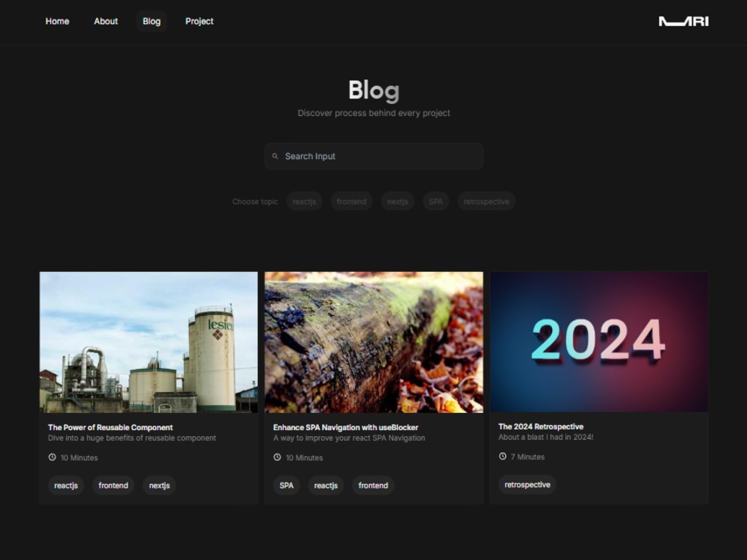Viewport: 747px width, 560px height.
Task: Click '10 Minutes' on the useBlocker card
Action: [305, 458]
